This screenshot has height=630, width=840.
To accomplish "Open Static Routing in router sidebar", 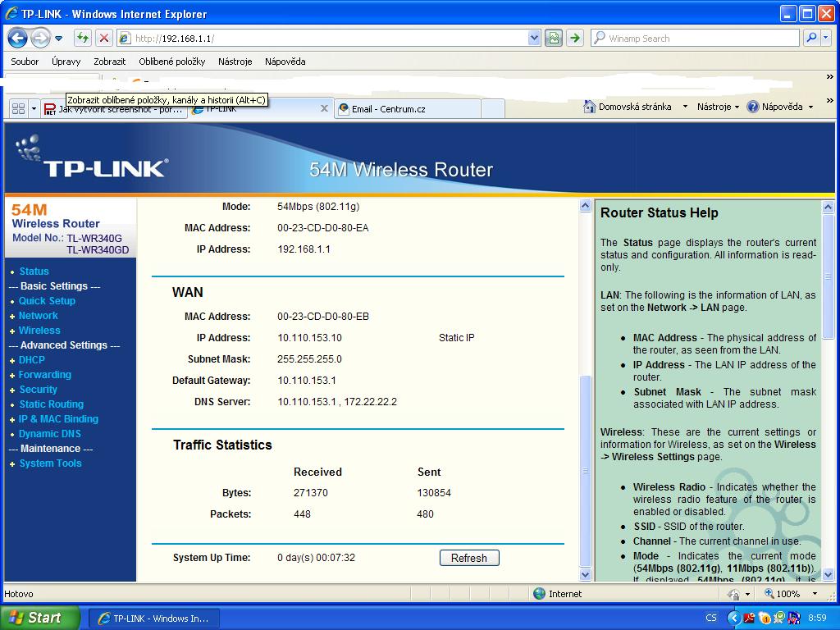I will 52,404.
